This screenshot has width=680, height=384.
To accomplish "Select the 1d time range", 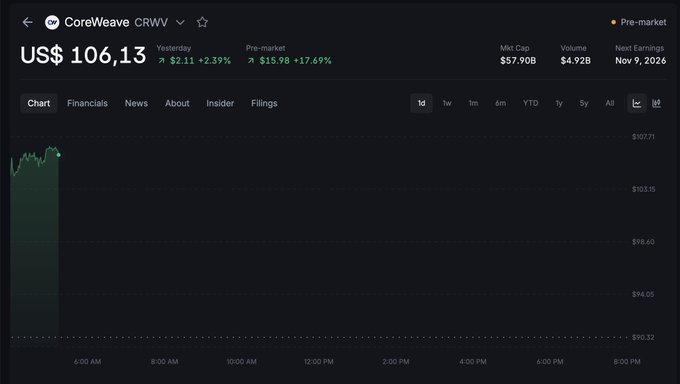I will 422,103.
